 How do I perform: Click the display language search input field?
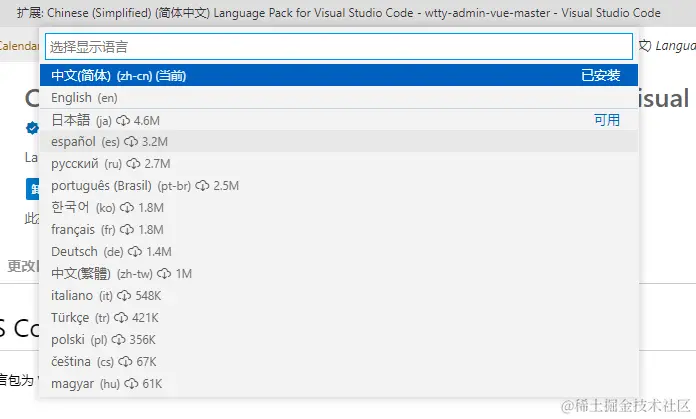tap(339, 47)
